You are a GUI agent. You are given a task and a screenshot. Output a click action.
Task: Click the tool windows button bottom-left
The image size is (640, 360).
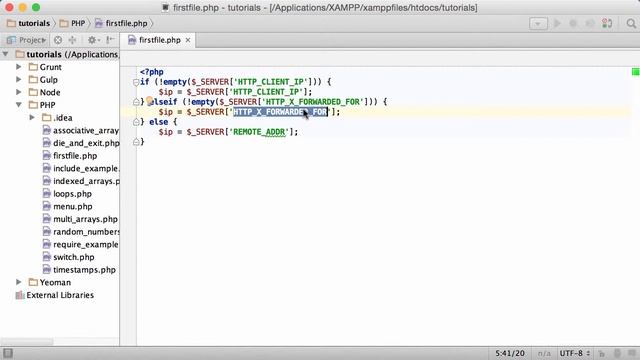[8, 353]
